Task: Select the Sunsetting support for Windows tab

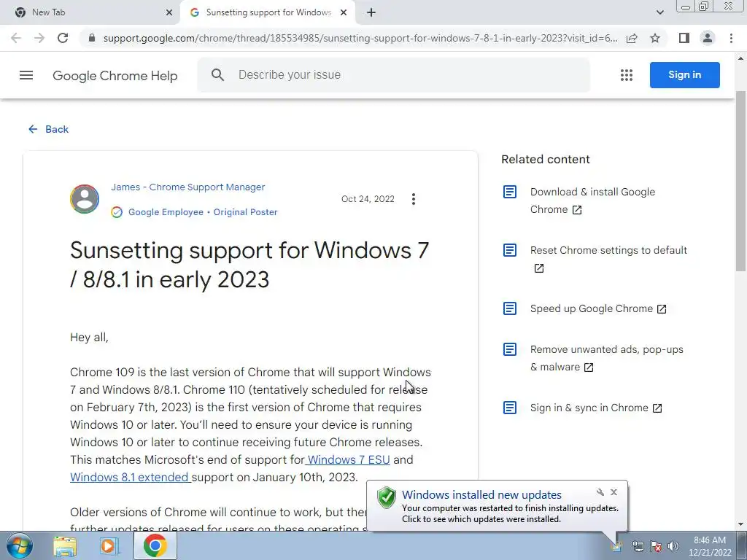Action: pos(268,12)
